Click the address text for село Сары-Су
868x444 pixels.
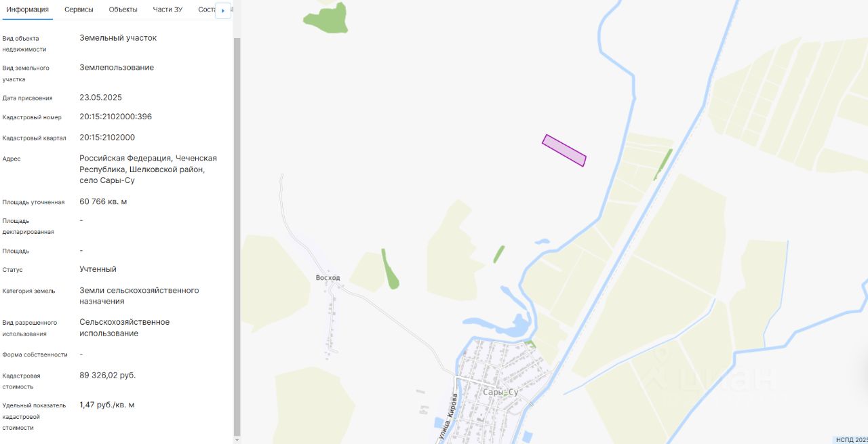pos(148,169)
